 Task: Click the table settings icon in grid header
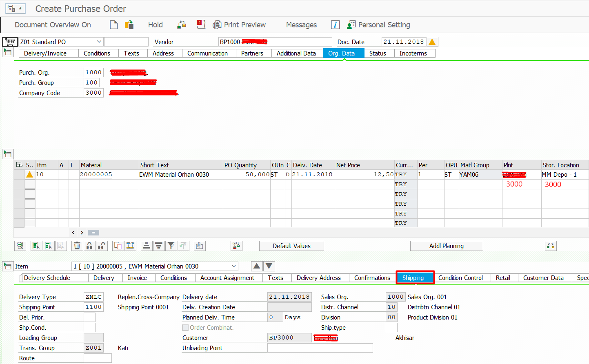[x=19, y=165]
